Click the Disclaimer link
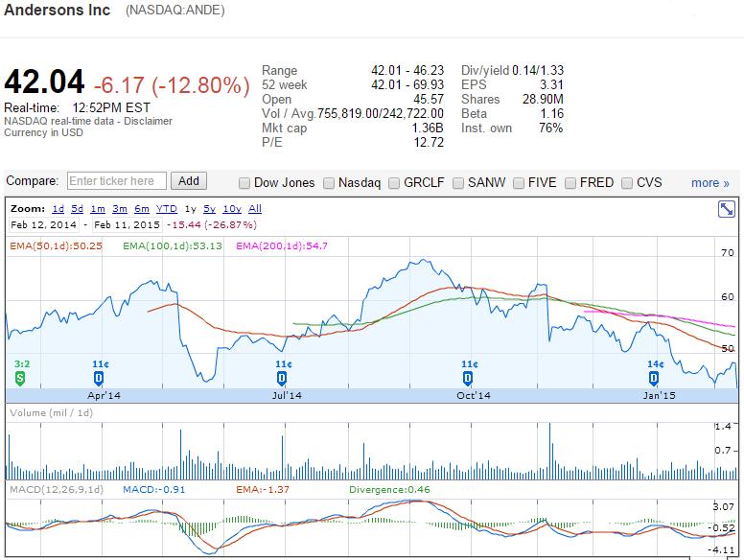Screen dimensions: 744x560 pyautogui.click(x=148, y=121)
